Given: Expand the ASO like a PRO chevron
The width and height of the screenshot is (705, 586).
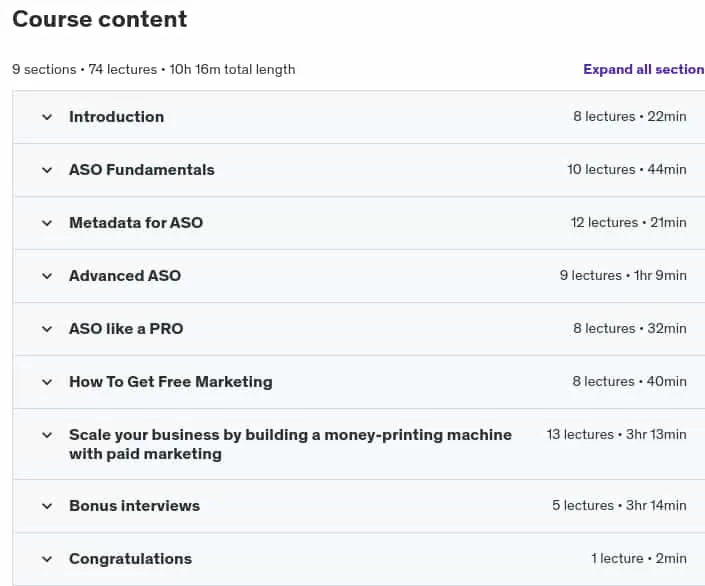Looking at the screenshot, I should [x=47, y=329].
